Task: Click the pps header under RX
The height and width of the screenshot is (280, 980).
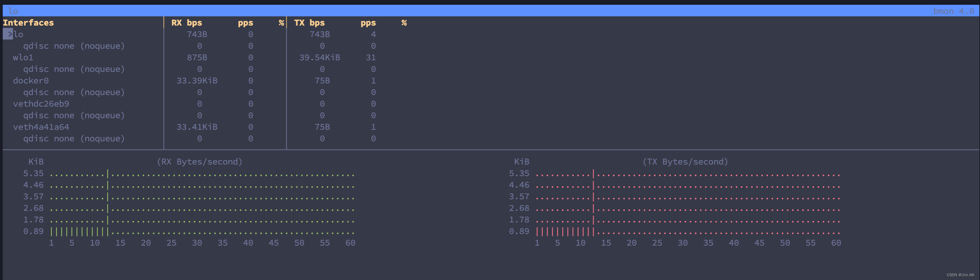Action: [x=245, y=23]
